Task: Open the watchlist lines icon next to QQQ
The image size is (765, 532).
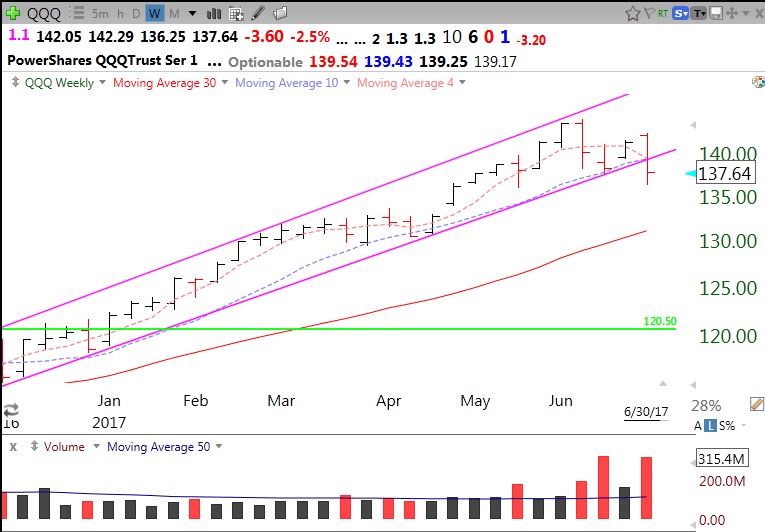Action: [x=76, y=13]
